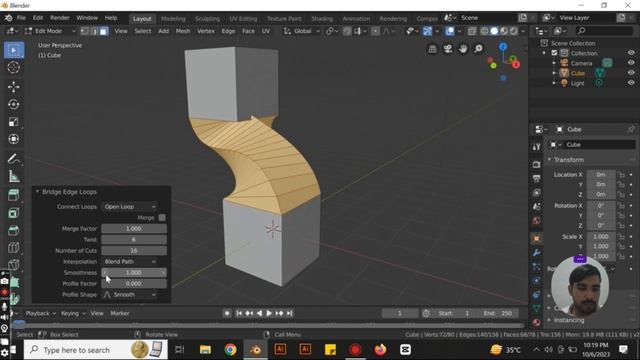This screenshot has width=640, height=360.
Task: Open the Global orientation dropdown
Action: (x=302, y=31)
